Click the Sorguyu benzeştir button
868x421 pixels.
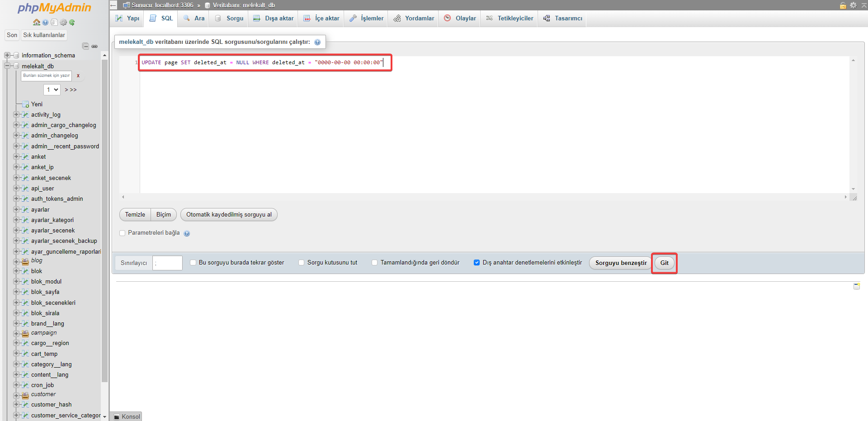pos(621,263)
